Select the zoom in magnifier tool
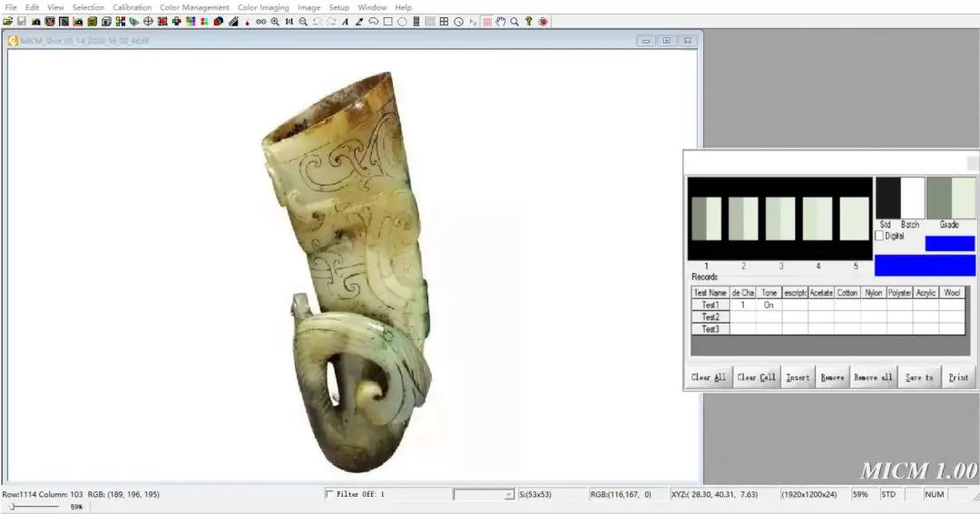980x514 pixels. 275,21
